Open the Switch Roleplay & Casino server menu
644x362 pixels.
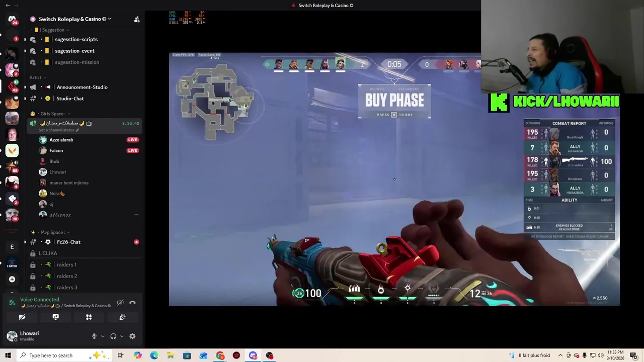click(x=74, y=19)
